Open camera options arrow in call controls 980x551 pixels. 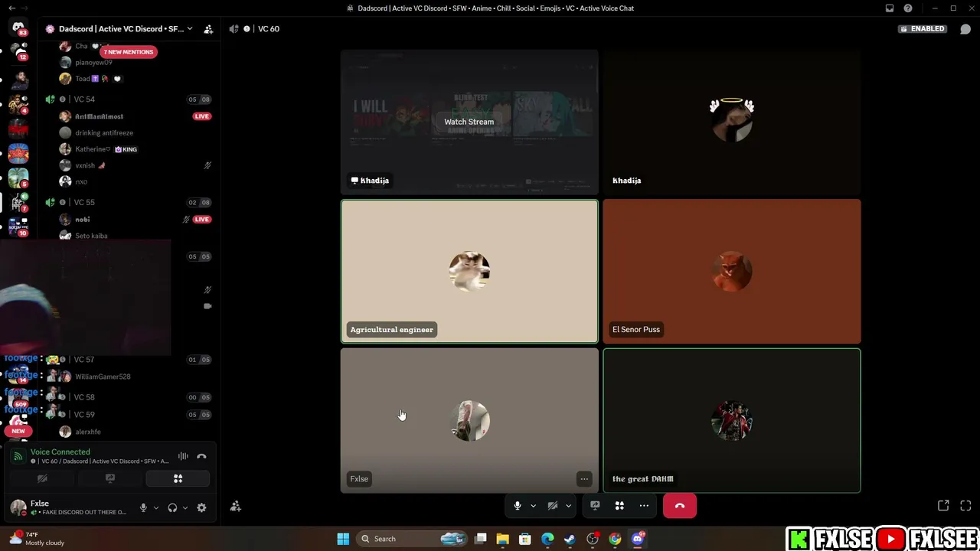pyautogui.click(x=568, y=506)
